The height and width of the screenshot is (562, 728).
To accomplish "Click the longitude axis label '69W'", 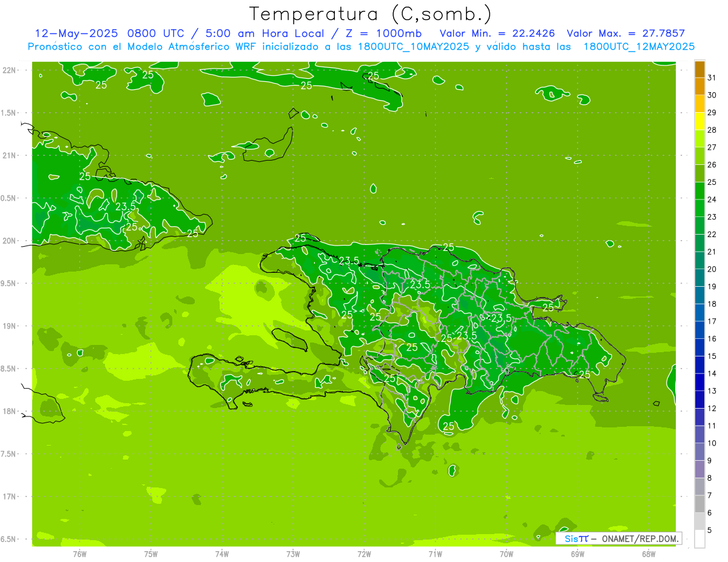I will tap(578, 554).
